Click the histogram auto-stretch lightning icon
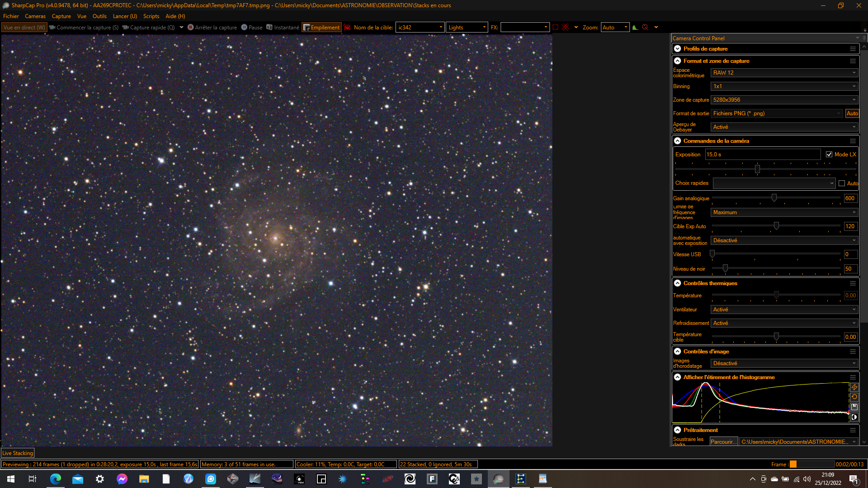Screen dimensions: 868x488 tap(854, 387)
